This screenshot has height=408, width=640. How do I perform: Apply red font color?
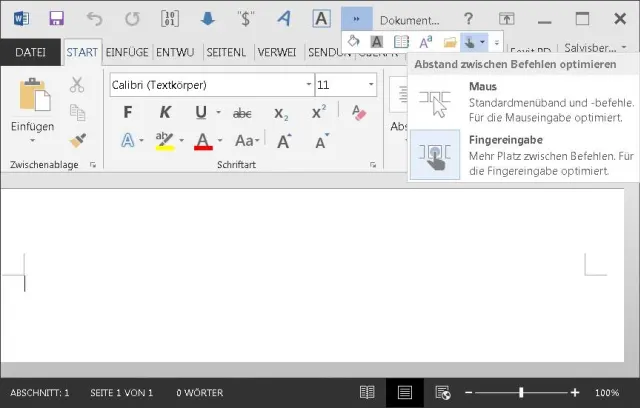203,141
